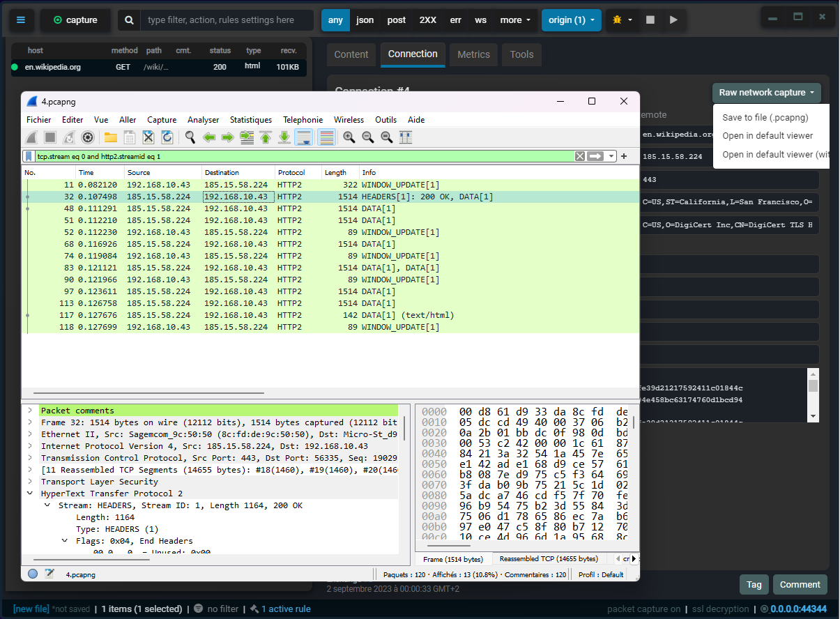Toggle the '2XX' filter button
840x619 pixels.
428,20
